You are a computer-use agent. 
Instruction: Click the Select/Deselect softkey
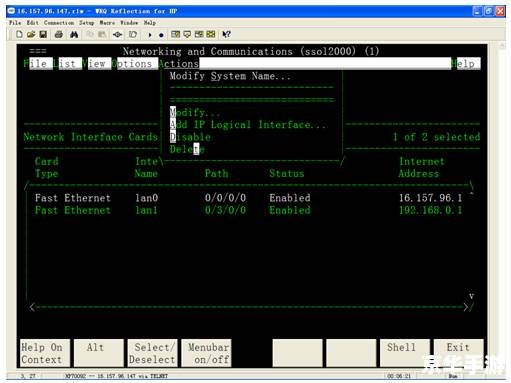(x=152, y=353)
